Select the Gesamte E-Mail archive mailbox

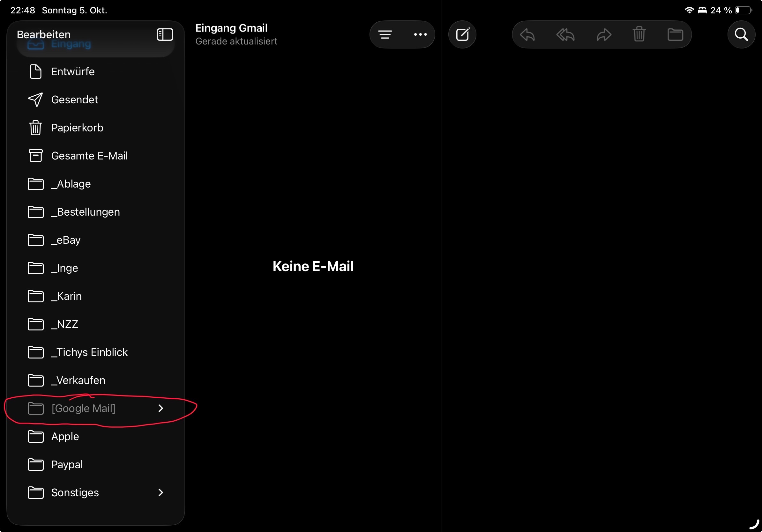point(89,156)
